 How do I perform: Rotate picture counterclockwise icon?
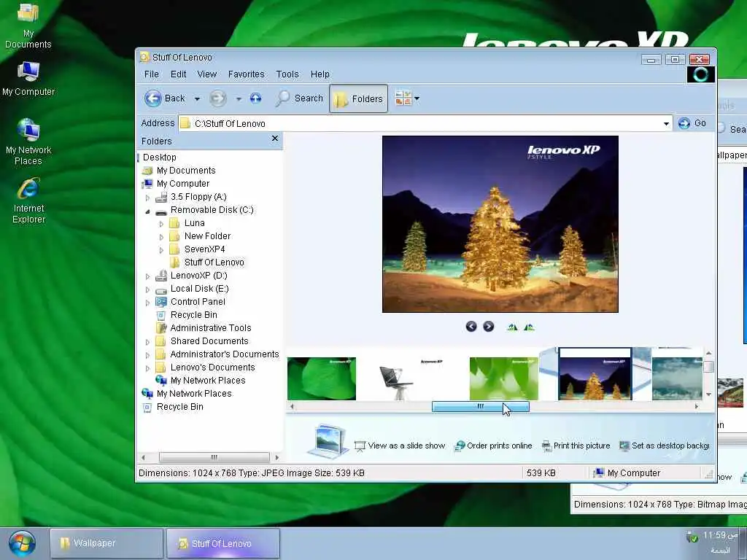pos(529,327)
